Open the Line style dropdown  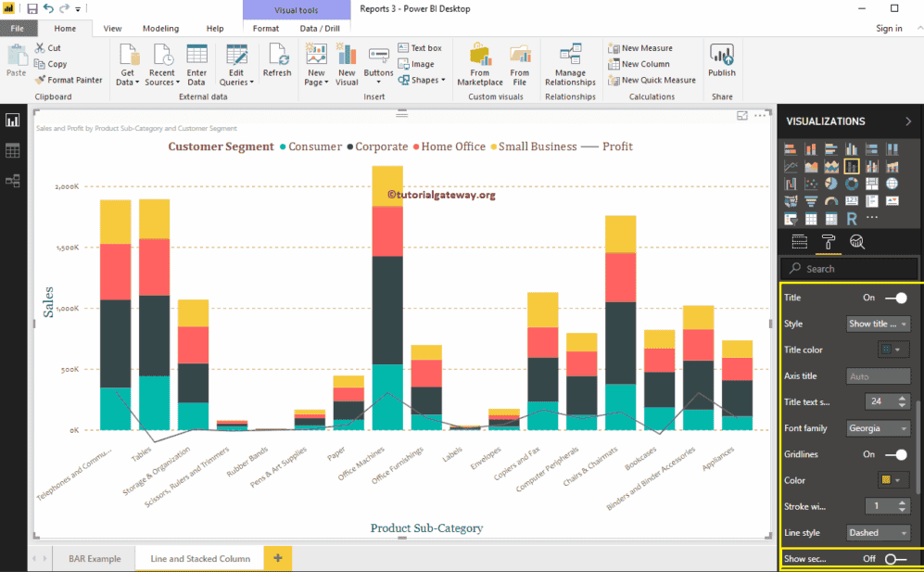(x=877, y=532)
